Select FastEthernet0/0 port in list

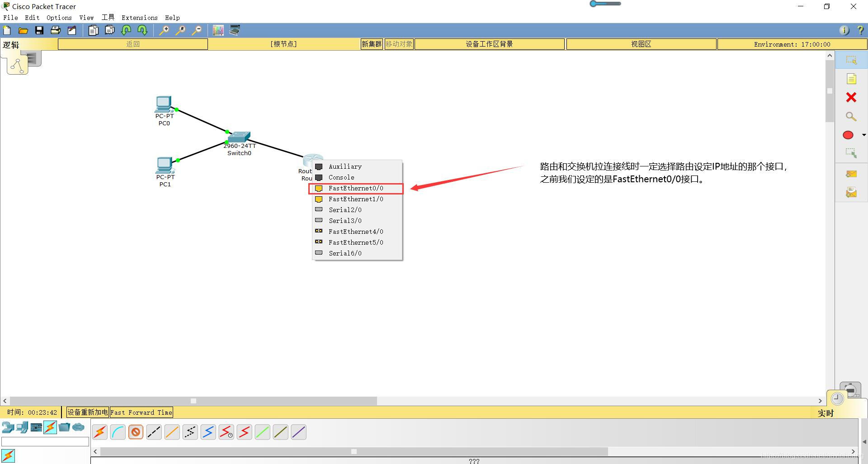(x=356, y=188)
